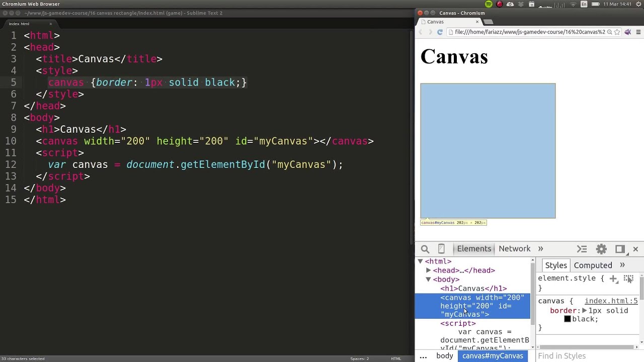This screenshot has width=644, height=362.
Task: Toggle element state pseudo-class panel
Action: coord(628,279)
